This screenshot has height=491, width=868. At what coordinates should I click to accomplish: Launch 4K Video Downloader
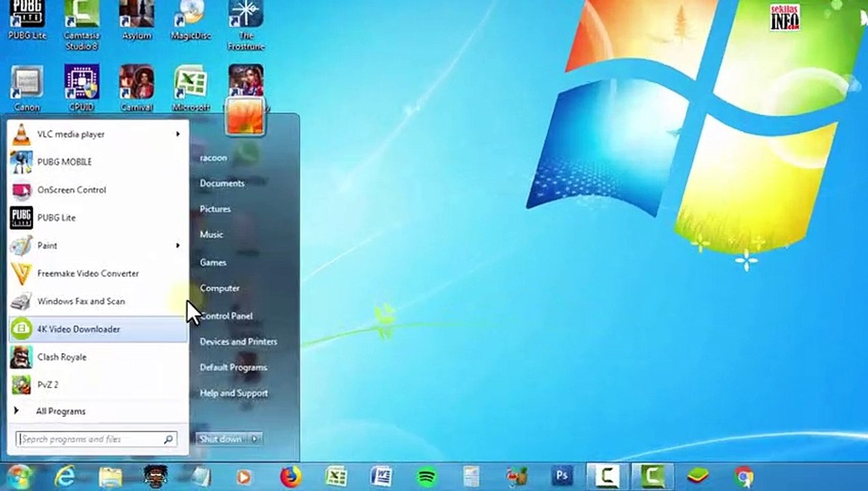pos(98,329)
